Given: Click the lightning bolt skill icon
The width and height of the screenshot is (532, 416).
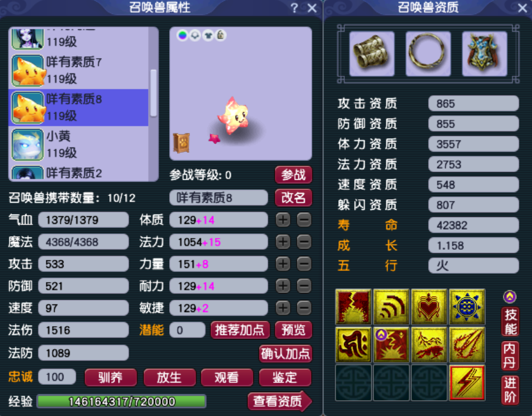Looking at the screenshot, I should click(x=467, y=383).
